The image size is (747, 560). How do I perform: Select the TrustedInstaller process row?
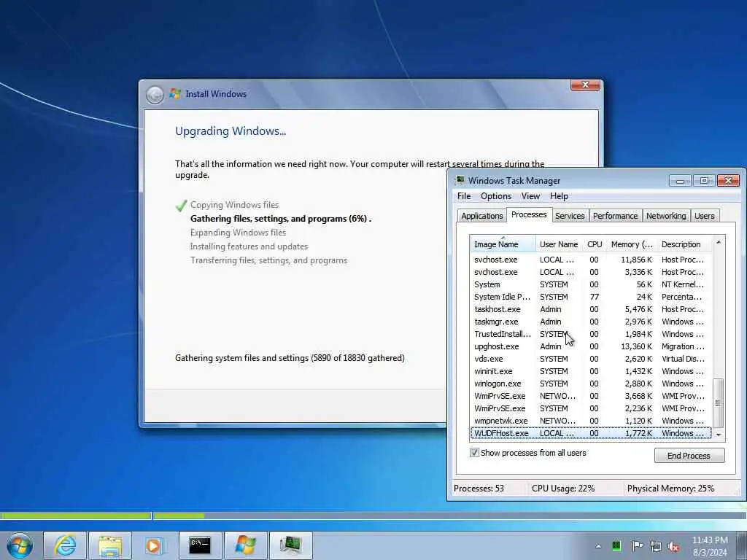click(x=590, y=334)
